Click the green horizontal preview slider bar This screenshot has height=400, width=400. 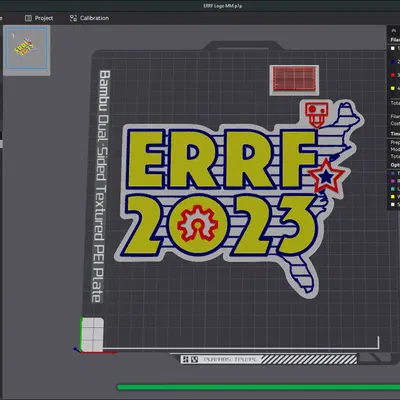[258, 387]
